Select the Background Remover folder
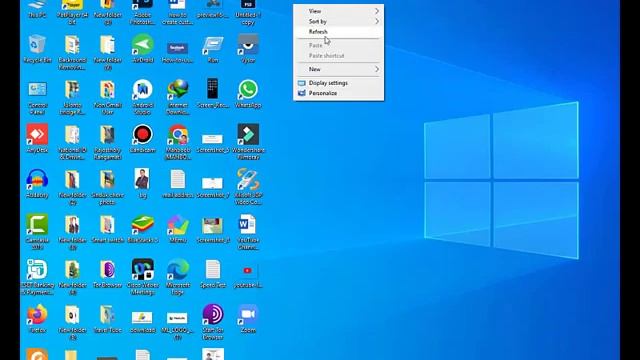The width and height of the screenshot is (640, 360). click(x=72, y=52)
